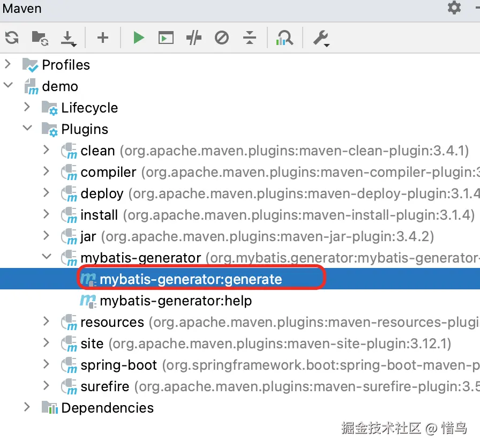Expand the clean plugin
The width and height of the screenshot is (480, 448).
tap(46, 150)
